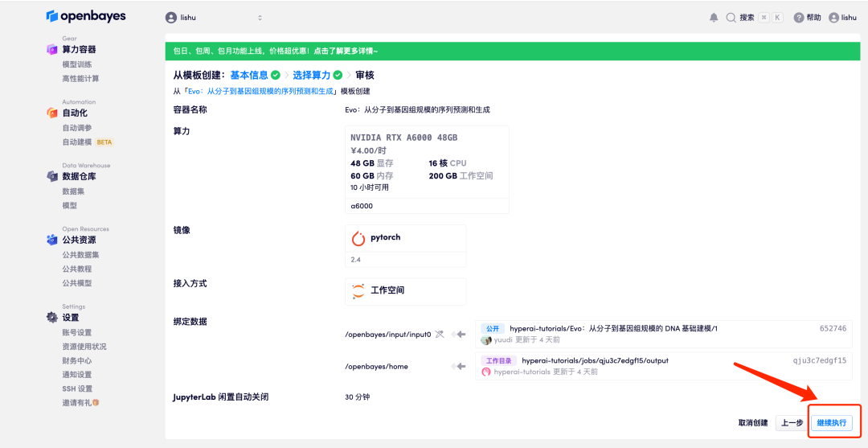
Task: Click the 设置 gear icon
Action: point(52,318)
